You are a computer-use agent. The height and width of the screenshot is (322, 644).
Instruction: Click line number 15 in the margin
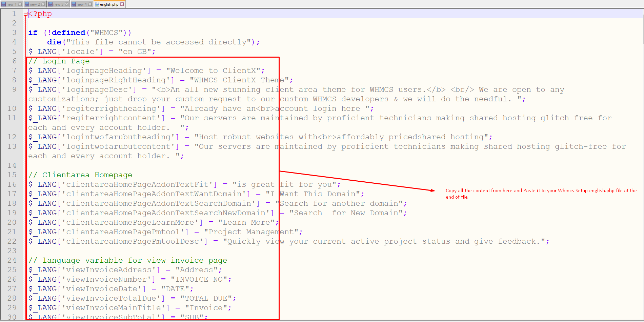click(12, 175)
